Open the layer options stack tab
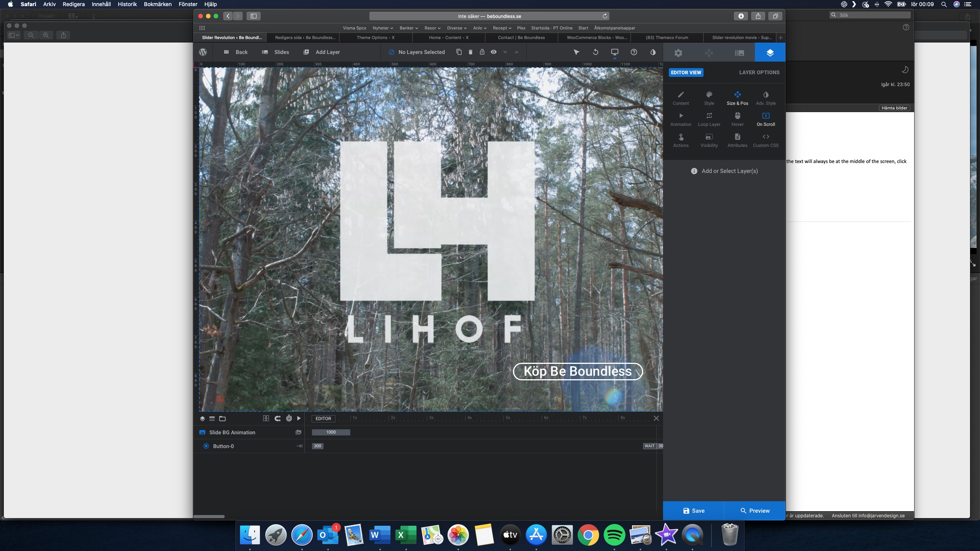 770,52
